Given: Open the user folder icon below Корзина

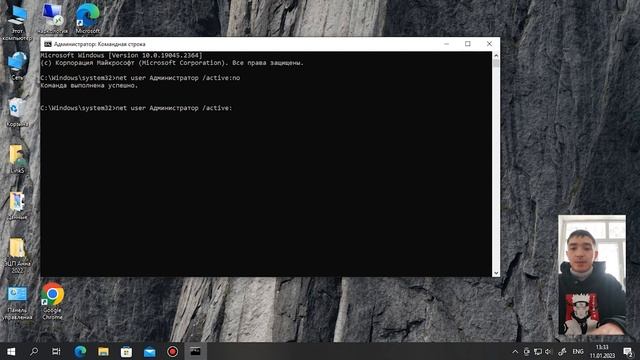Looking at the screenshot, I should [17, 158].
